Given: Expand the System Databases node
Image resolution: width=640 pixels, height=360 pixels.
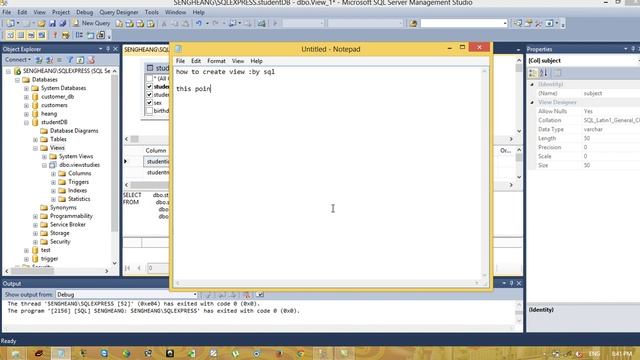Looking at the screenshot, I should coord(26,88).
